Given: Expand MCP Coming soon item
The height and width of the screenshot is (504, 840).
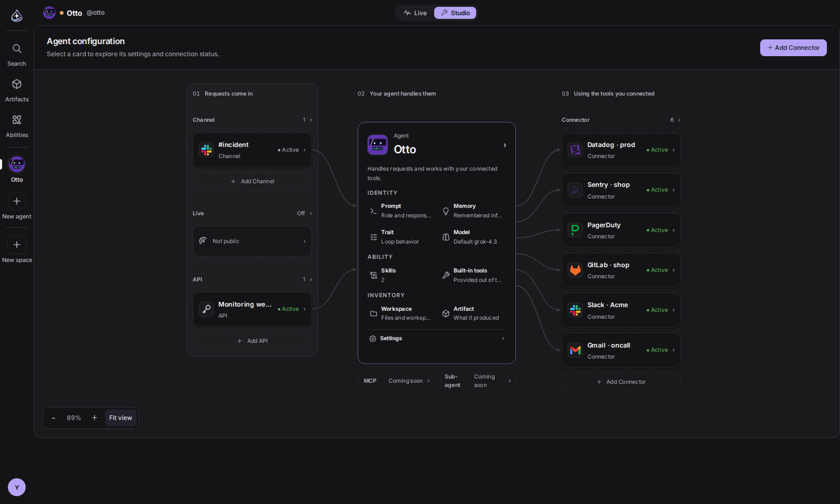Looking at the screenshot, I should tap(397, 381).
